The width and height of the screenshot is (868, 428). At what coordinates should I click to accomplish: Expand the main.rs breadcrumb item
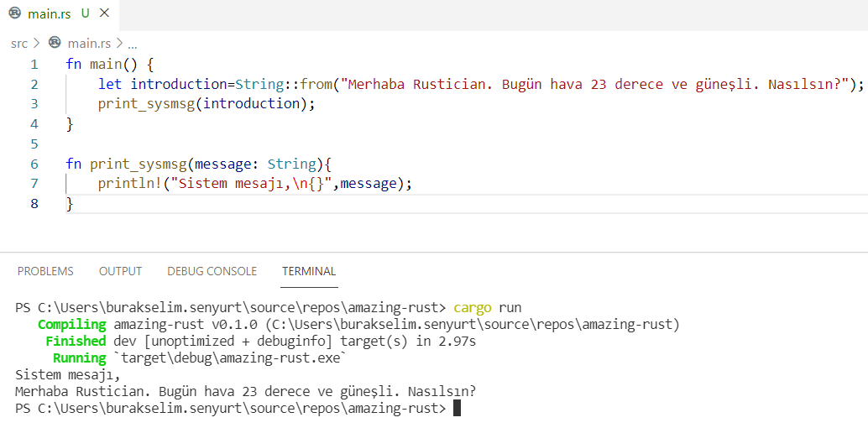pos(88,43)
